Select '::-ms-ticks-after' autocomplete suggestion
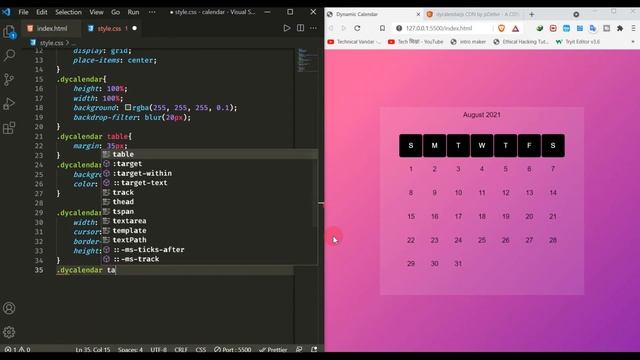The width and height of the screenshot is (640, 360). click(209, 249)
